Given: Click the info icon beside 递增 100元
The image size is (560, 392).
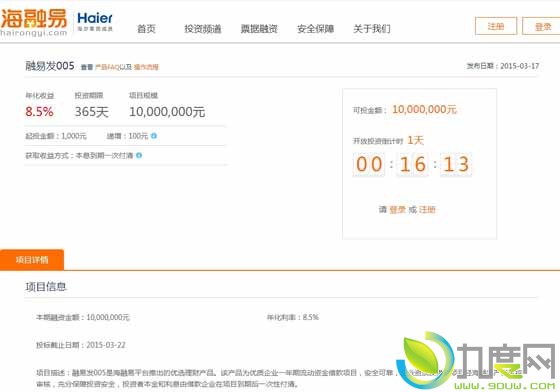Looking at the screenshot, I should [154, 136].
